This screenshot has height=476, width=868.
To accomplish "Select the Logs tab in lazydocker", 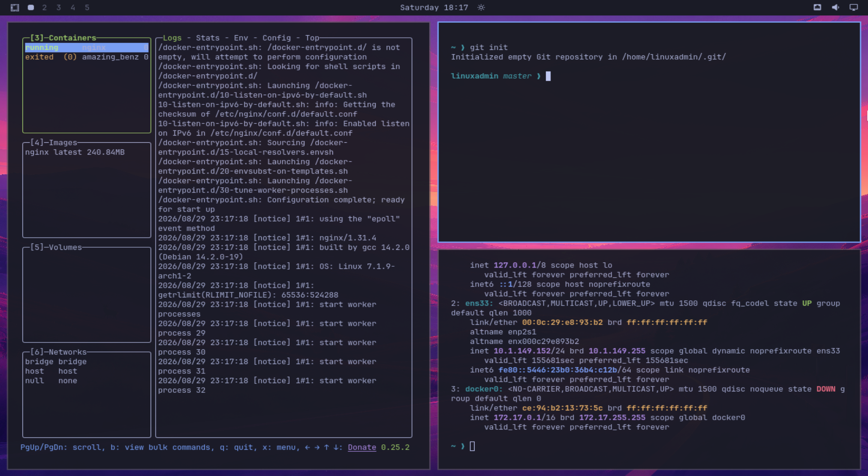I will 172,38.
